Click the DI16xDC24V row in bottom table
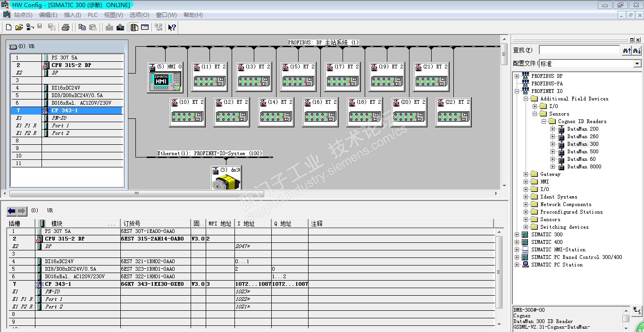This screenshot has height=332, width=644. tap(251, 261)
